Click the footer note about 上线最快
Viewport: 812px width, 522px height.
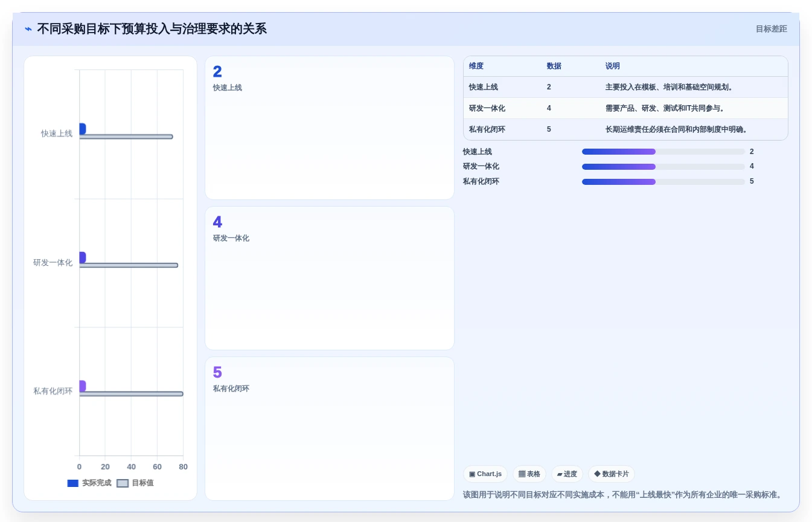pos(624,495)
